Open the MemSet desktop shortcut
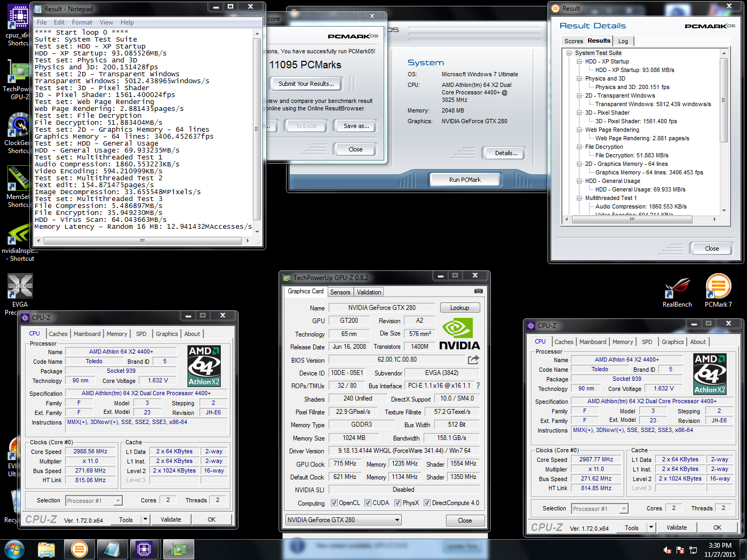 (x=18, y=187)
